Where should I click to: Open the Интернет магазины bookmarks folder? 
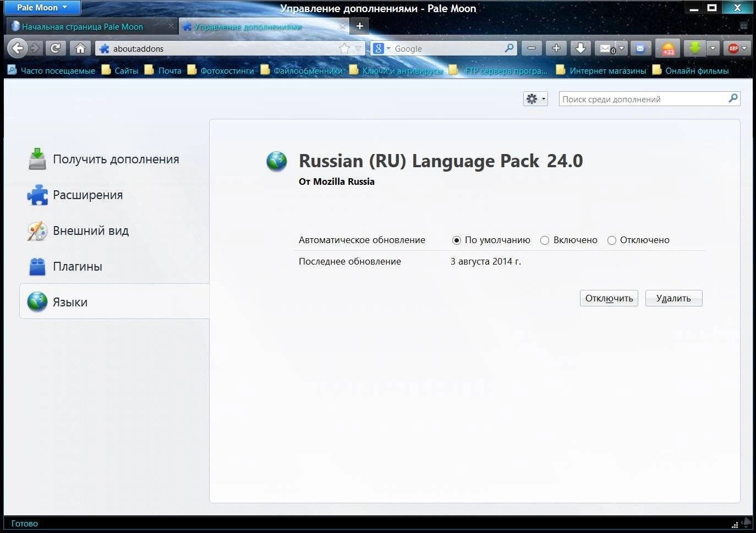coord(601,70)
